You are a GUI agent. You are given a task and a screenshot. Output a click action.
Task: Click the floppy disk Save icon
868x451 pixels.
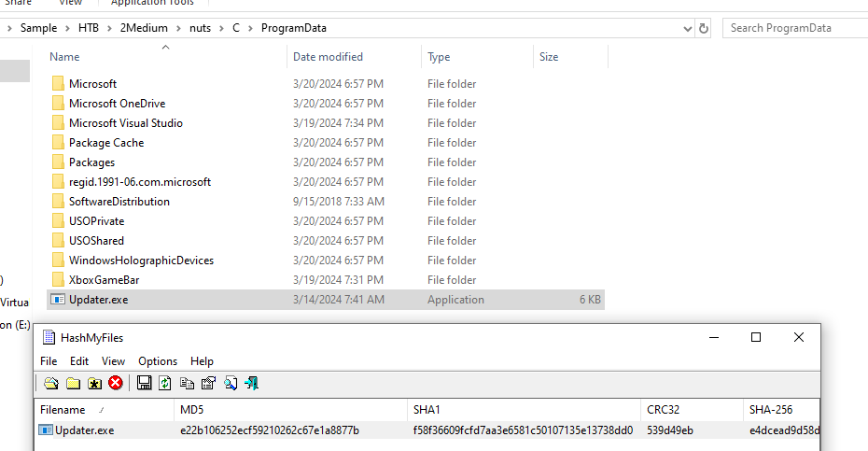click(x=145, y=383)
